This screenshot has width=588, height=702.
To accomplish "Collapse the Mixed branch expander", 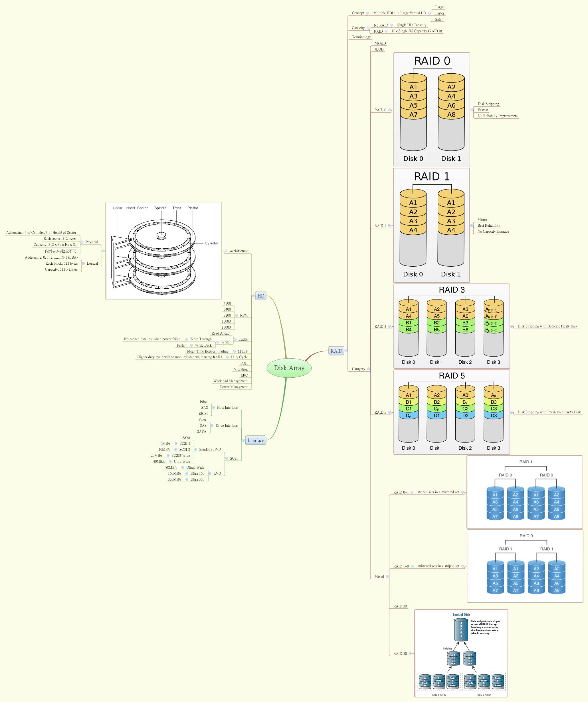I will [387, 577].
